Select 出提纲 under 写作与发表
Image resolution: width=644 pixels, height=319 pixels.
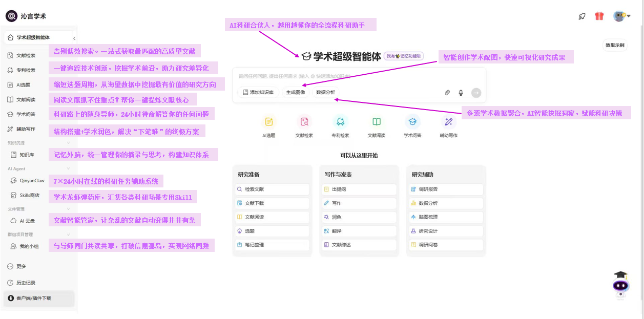(x=359, y=189)
